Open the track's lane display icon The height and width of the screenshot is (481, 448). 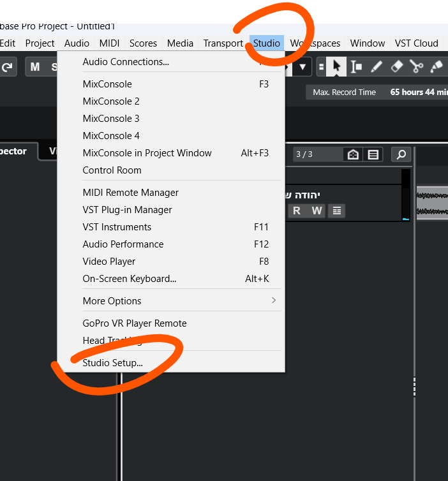336,211
